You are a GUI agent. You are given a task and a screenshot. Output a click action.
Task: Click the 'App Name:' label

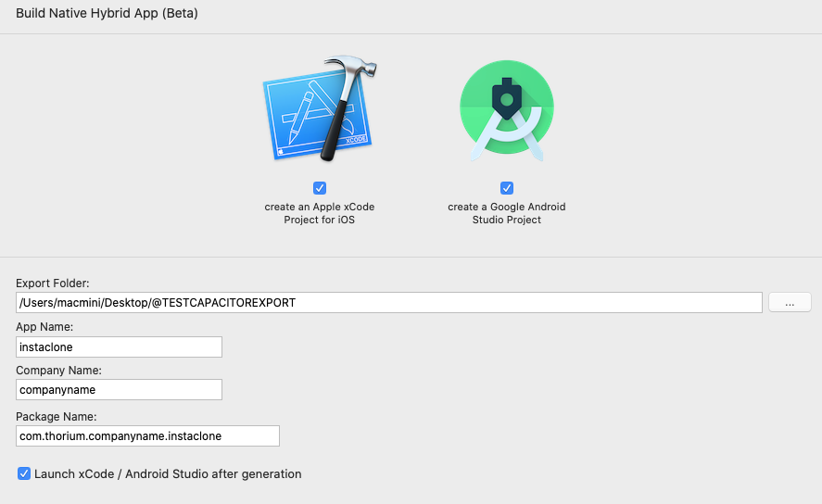coord(44,327)
